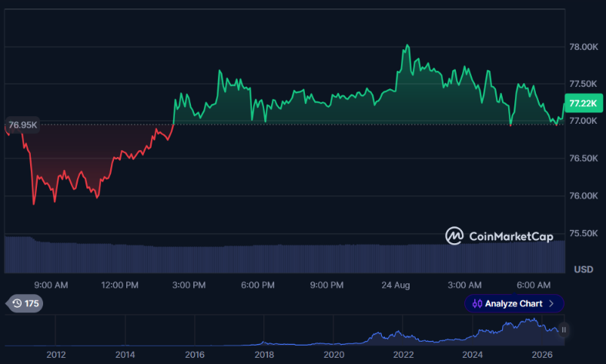
Task: Click the 77.22K current price label
Action: 583,103
